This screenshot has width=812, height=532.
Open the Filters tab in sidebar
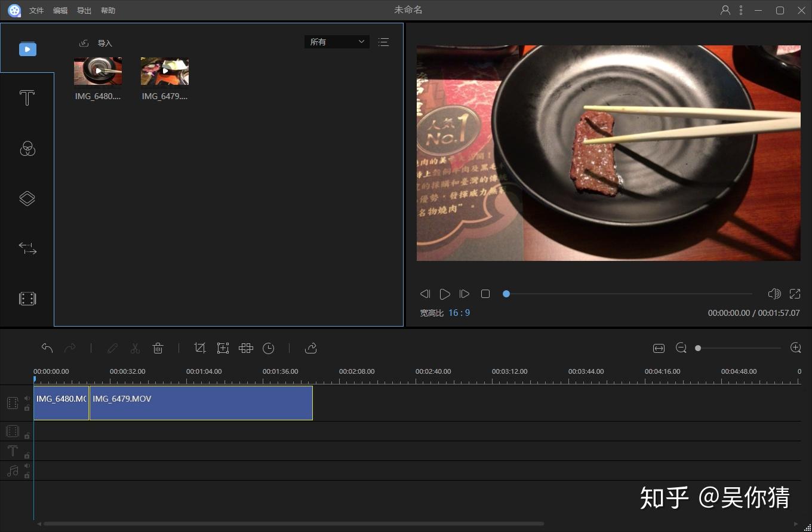27,148
